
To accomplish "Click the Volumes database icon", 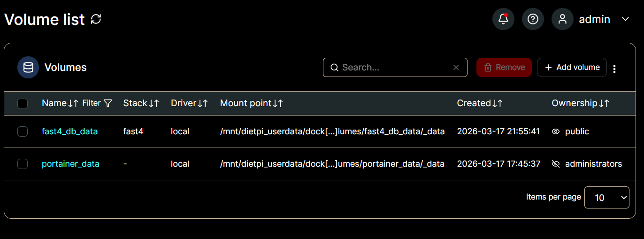I will click(28, 68).
